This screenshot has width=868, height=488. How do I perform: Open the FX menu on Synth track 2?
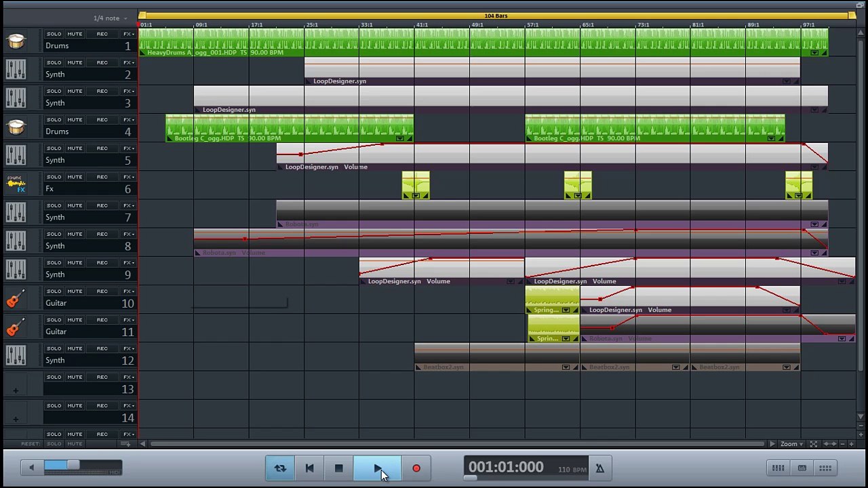128,62
